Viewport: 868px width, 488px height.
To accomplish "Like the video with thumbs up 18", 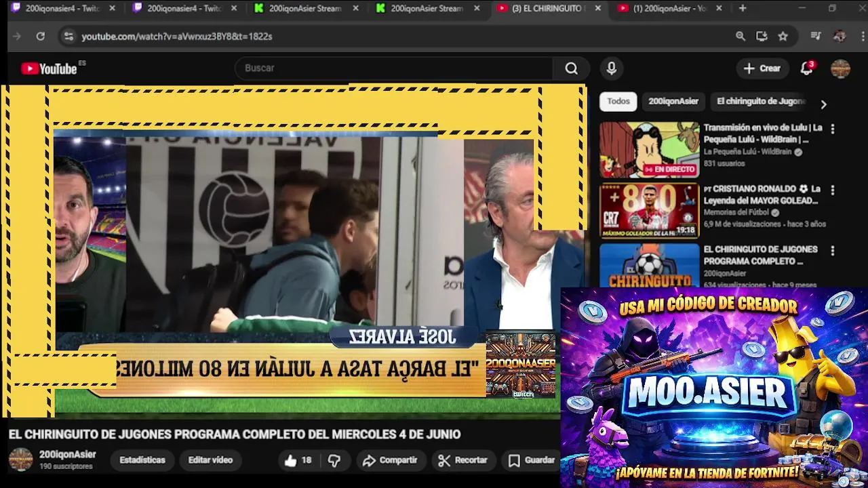I will tap(298, 460).
